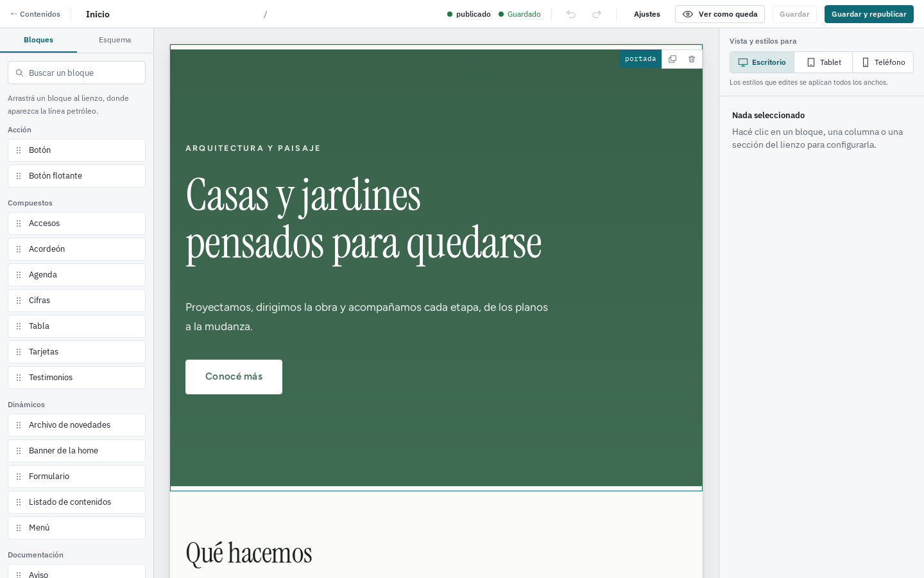Click the Conocé más button on canvas
The image size is (924, 578).
(234, 377)
